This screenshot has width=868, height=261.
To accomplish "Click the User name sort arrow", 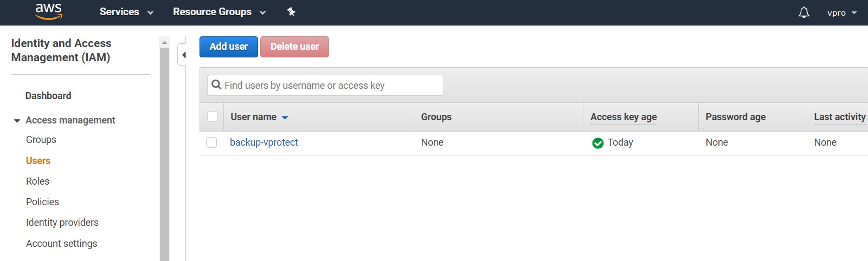I will pyautogui.click(x=285, y=118).
